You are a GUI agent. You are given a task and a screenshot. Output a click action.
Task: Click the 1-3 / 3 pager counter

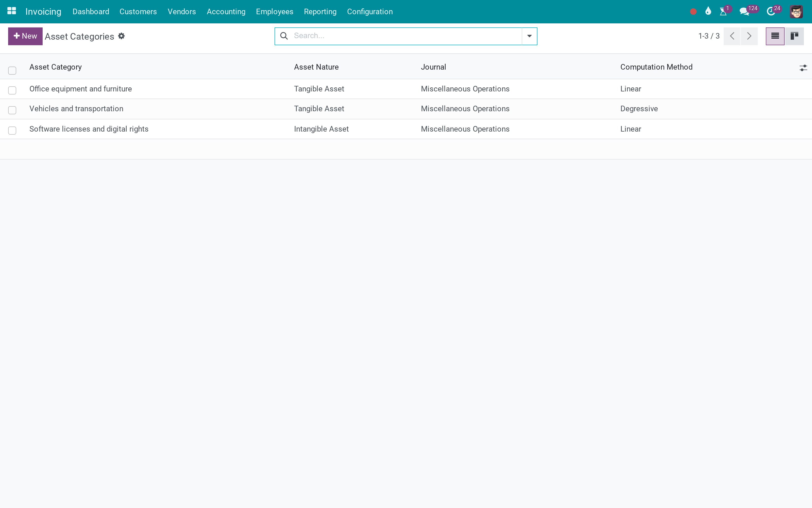click(709, 36)
